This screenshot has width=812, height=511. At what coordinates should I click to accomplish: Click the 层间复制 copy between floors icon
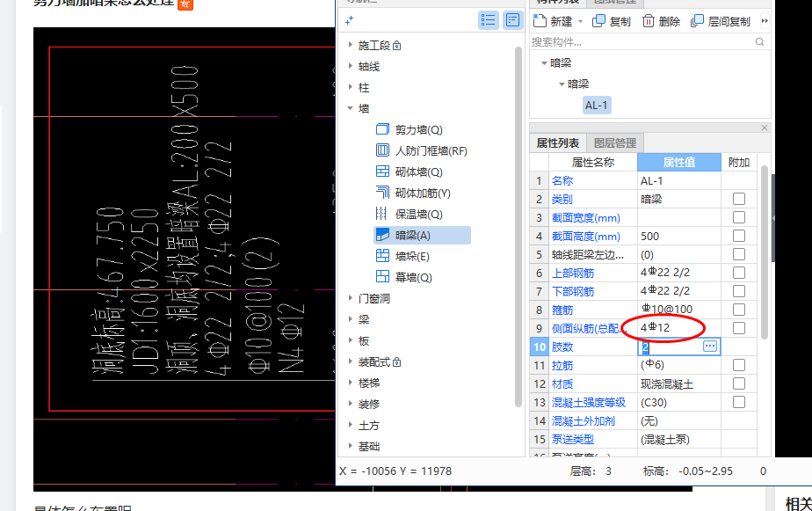click(697, 21)
